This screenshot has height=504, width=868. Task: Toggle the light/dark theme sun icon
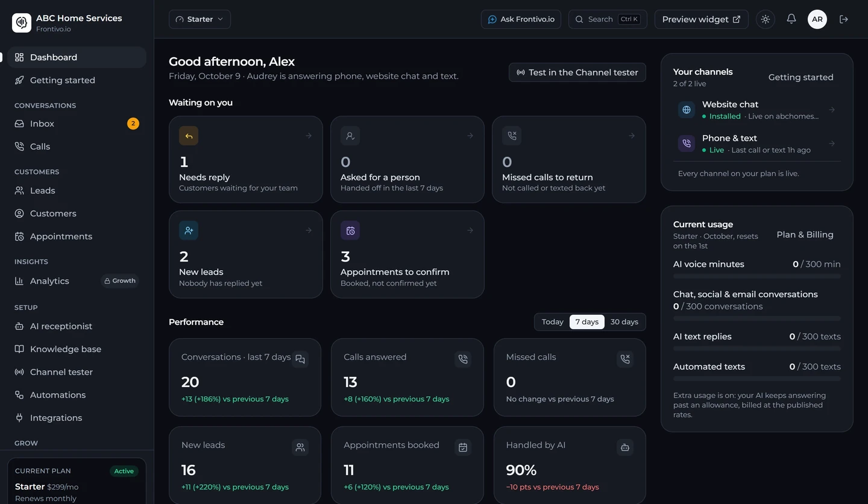(766, 19)
